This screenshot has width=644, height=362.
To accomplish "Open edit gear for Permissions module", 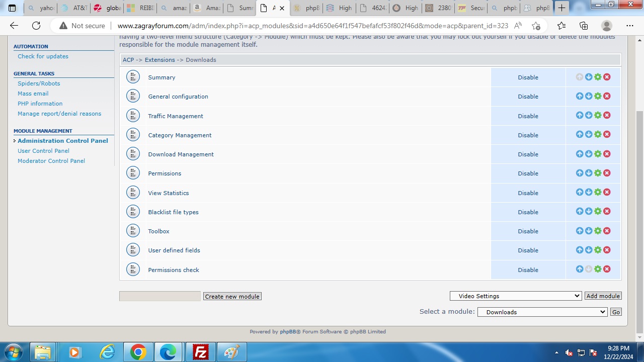I will 598,173.
